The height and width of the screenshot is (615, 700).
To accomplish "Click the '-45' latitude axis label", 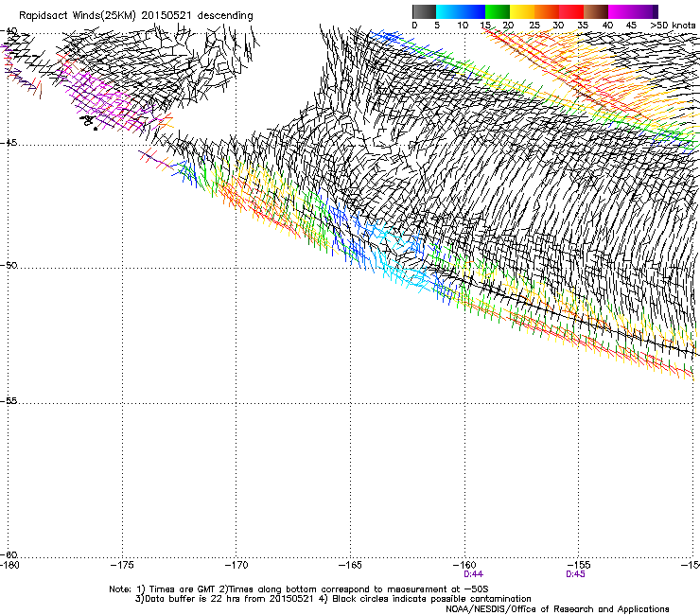I will click(9, 143).
